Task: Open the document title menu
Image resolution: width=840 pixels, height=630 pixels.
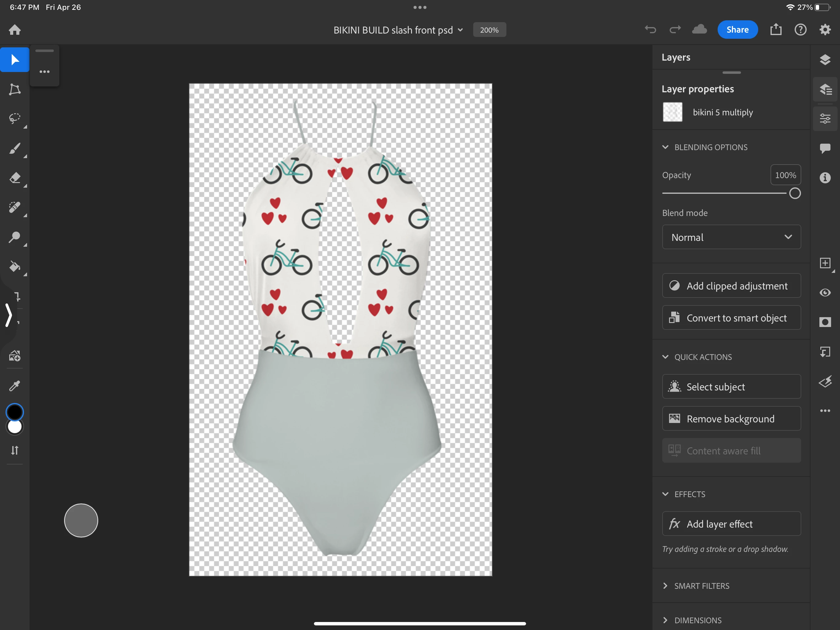Action: tap(398, 30)
